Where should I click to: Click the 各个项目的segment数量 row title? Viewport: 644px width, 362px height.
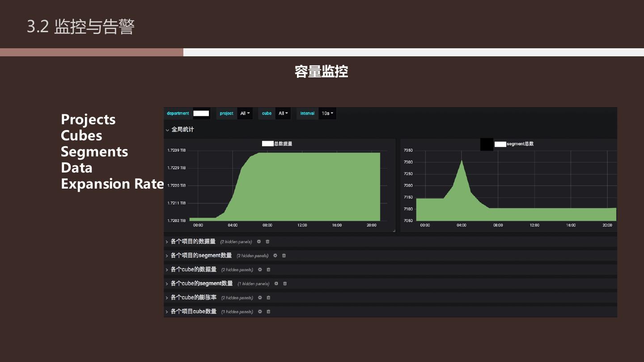(x=201, y=256)
